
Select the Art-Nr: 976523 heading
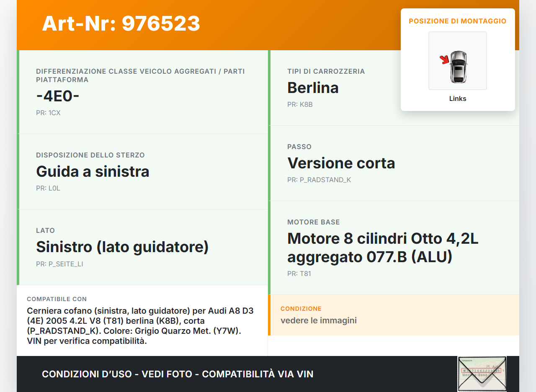pyautogui.click(x=121, y=23)
